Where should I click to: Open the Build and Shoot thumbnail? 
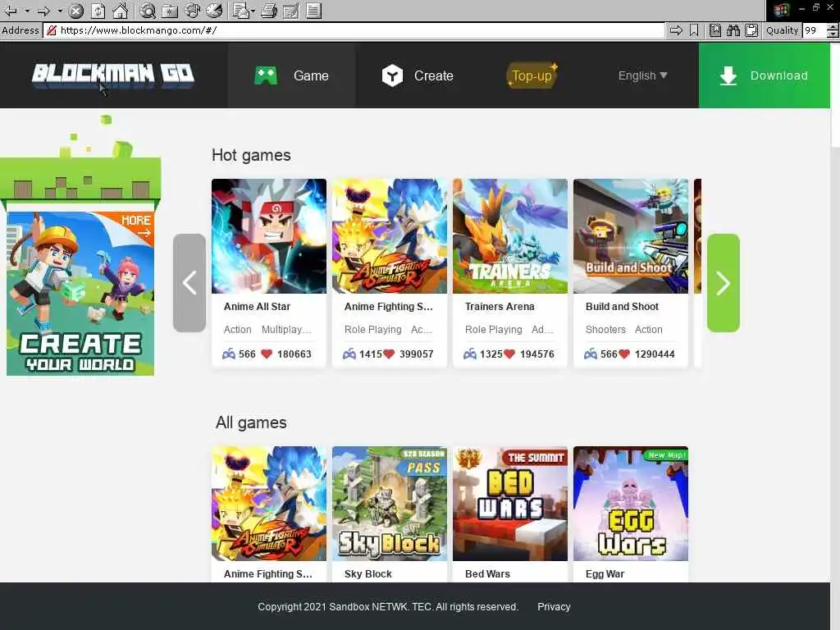(x=631, y=236)
